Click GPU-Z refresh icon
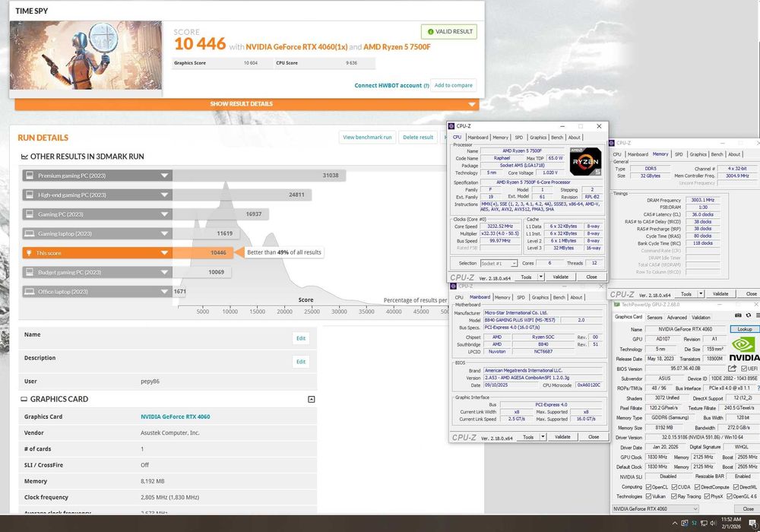 click(x=749, y=315)
